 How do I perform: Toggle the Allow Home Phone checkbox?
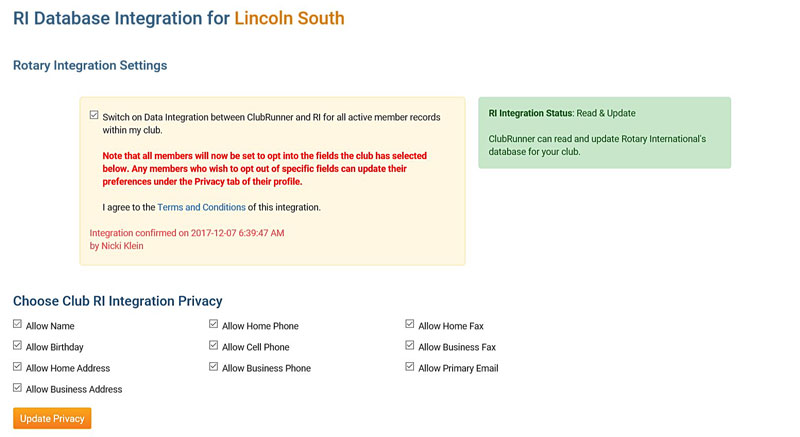214,325
